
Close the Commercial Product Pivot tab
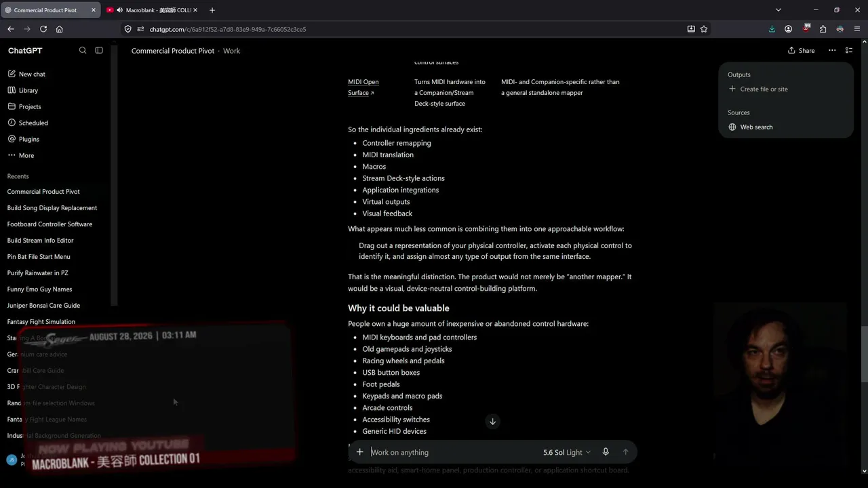94,10
